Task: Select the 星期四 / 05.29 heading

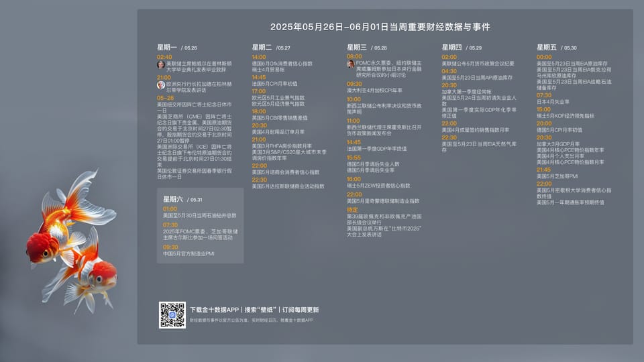Action: pyautogui.click(x=462, y=48)
